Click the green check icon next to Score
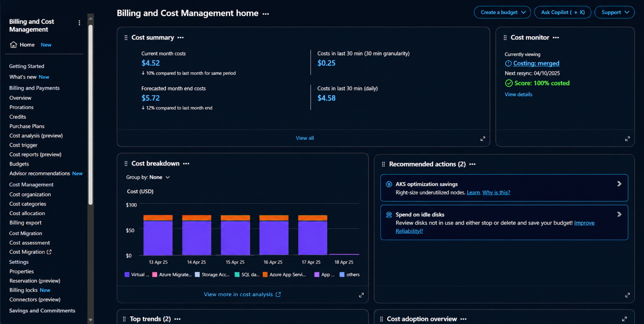 (509, 83)
